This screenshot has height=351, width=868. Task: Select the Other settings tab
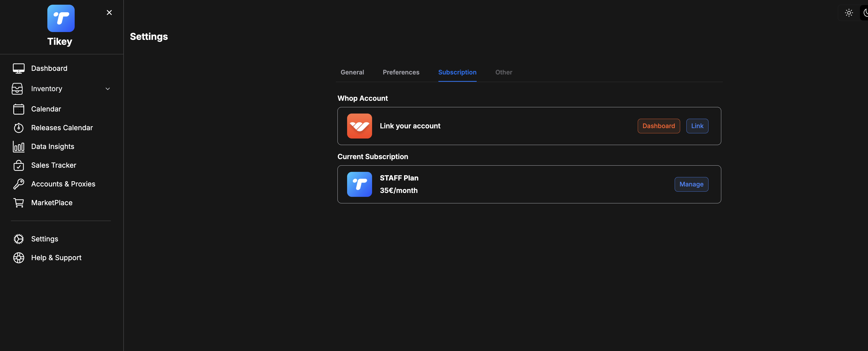pos(503,72)
